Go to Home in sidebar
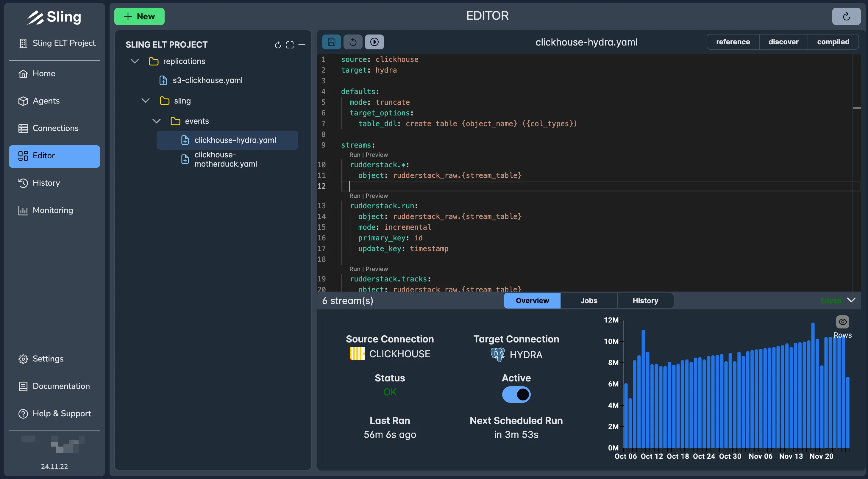 coord(54,73)
